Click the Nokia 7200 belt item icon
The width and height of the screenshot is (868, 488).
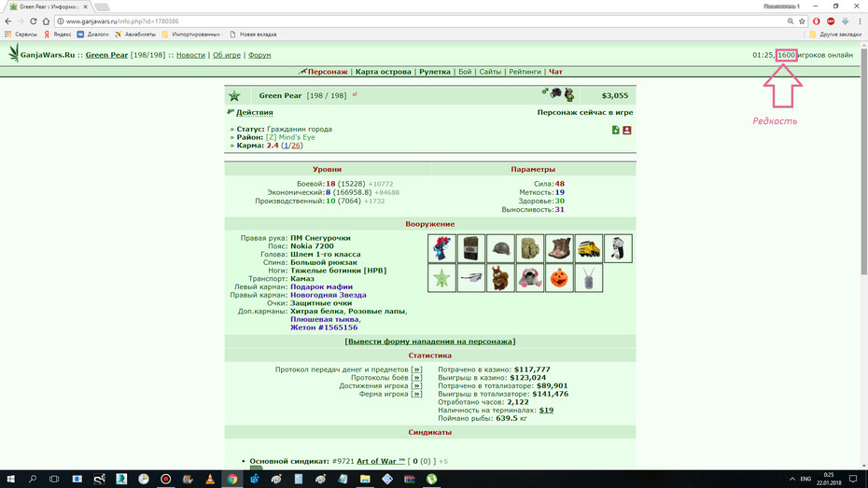tap(471, 248)
